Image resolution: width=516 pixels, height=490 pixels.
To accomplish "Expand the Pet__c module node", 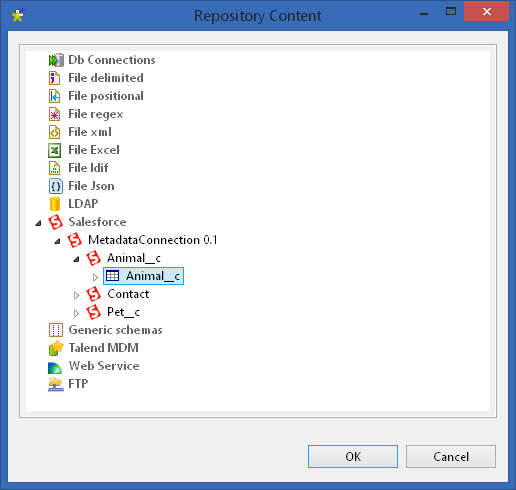I will [76, 313].
